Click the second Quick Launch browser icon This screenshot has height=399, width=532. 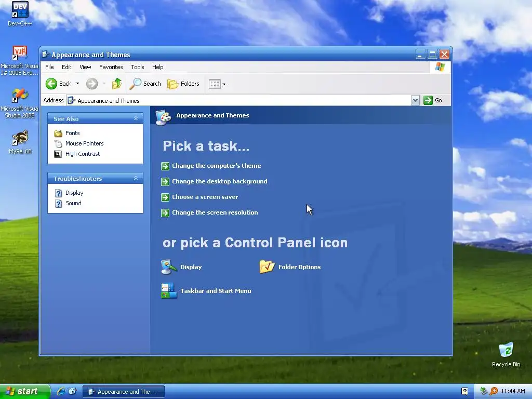[x=73, y=391]
